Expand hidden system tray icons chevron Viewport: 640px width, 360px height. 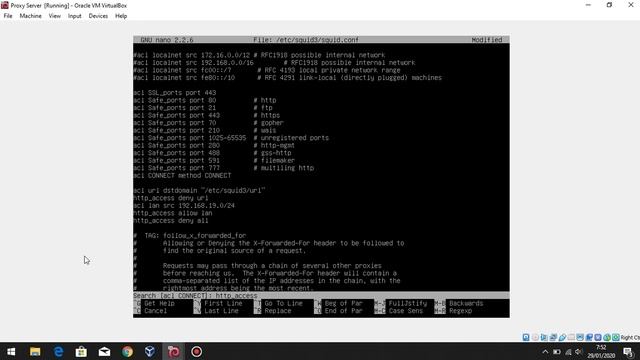(x=545, y=351)
